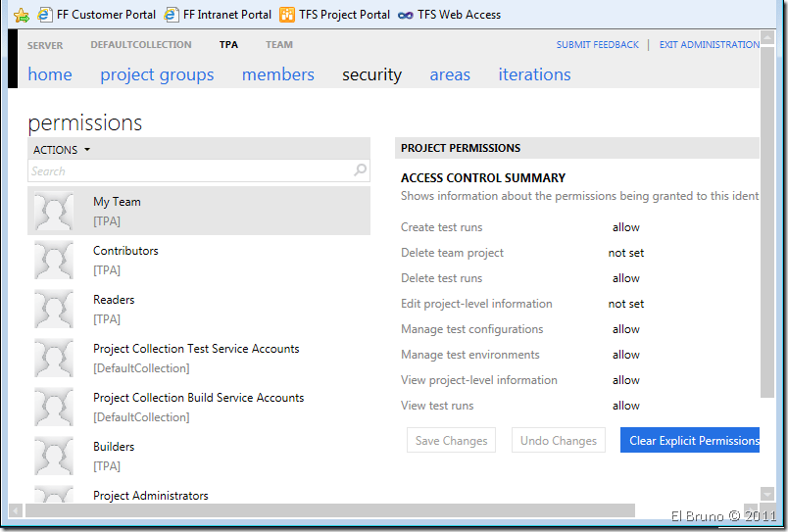Click the search magnifier icon

click(360, 170)
